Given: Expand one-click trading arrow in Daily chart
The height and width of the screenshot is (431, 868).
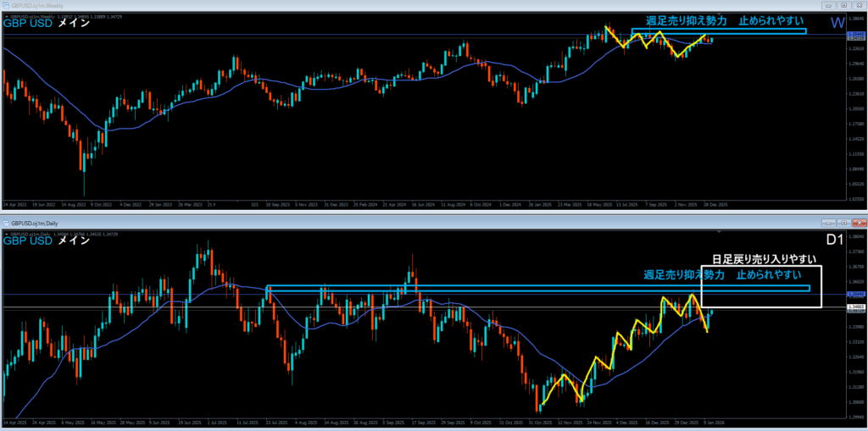Looking at the screenshot, I should tap(6, 234).
